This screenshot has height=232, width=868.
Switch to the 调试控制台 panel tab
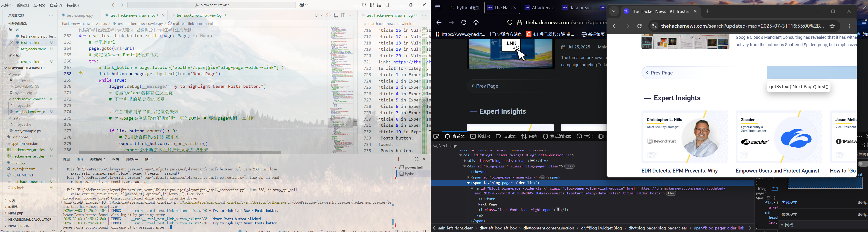tap(98, 159)
